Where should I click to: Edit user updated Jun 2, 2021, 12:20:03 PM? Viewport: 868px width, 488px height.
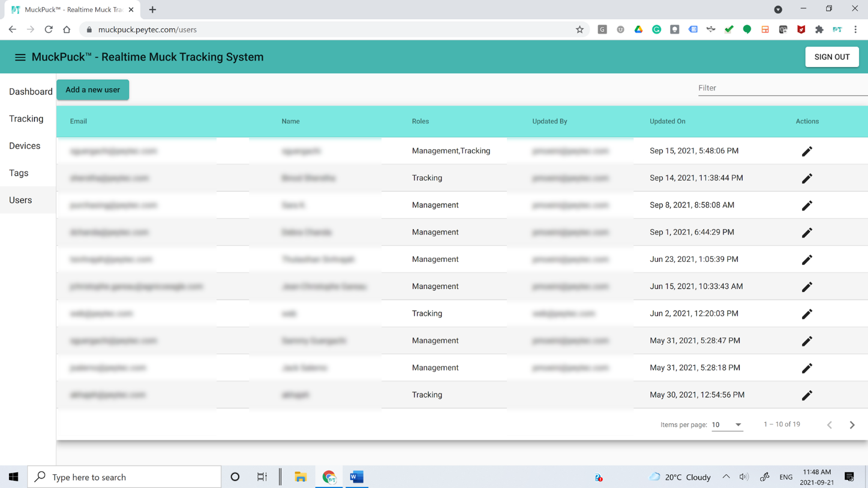click(x=807, y=314)
